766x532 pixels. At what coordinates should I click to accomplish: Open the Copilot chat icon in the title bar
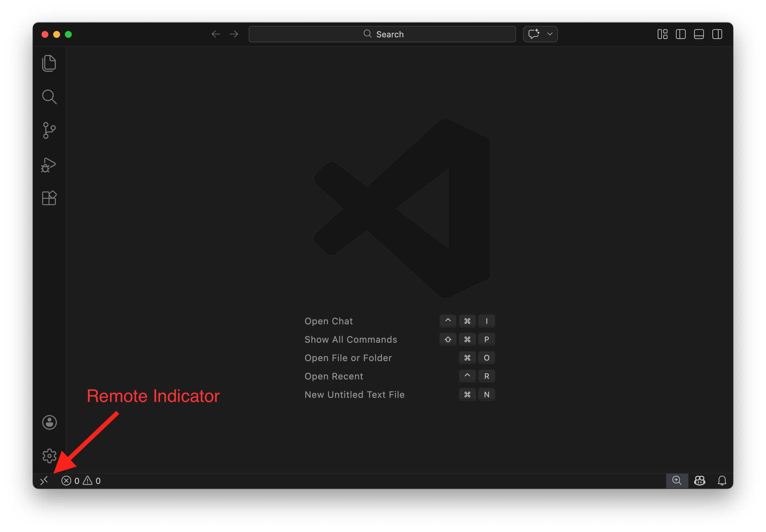[x=534, y=34]
